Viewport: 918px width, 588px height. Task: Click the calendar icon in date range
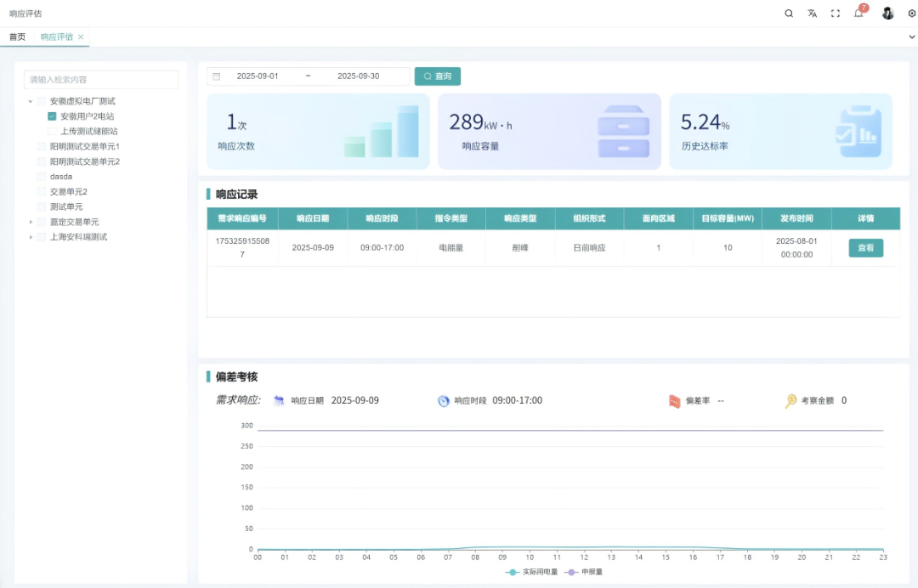tap(216, 76)
